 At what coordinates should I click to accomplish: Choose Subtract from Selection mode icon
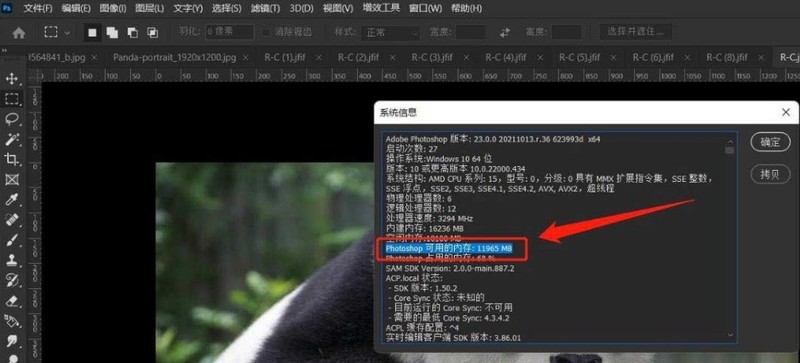click(132, 33)
